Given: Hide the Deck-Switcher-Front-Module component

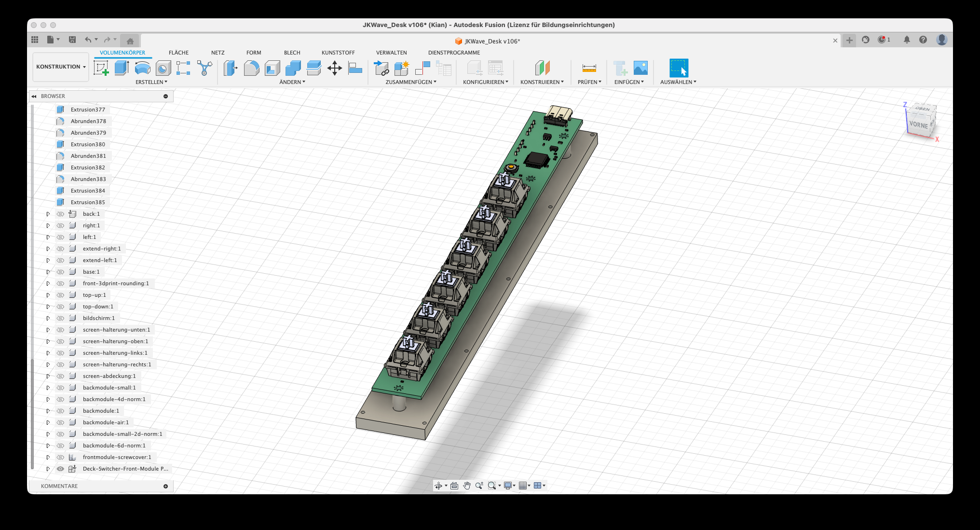Looking at the screenshot, I should (60, 469).
